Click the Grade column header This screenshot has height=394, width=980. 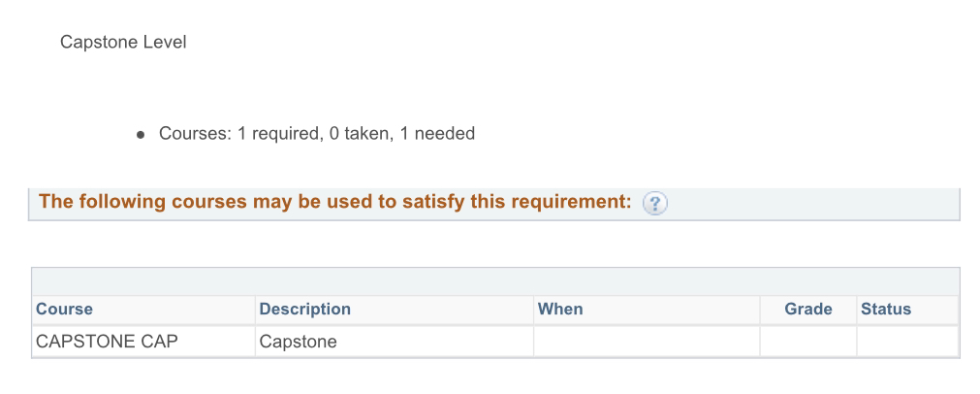[x=808, y=309]
